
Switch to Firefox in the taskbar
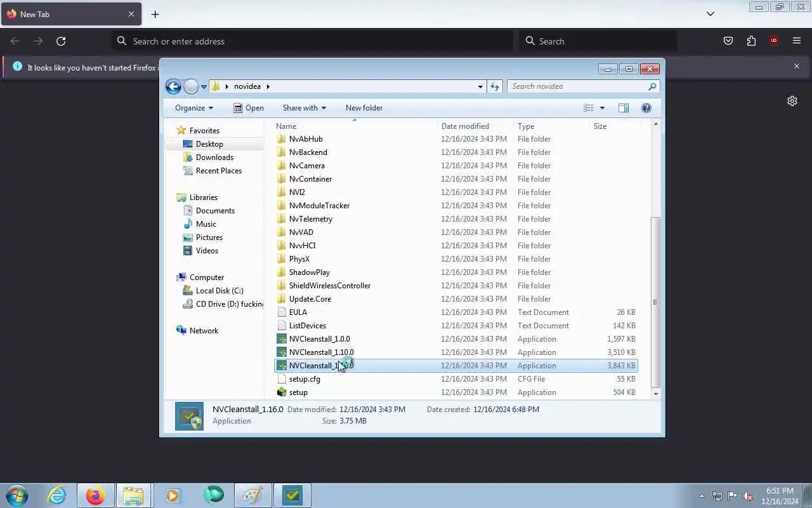[96, 495]
